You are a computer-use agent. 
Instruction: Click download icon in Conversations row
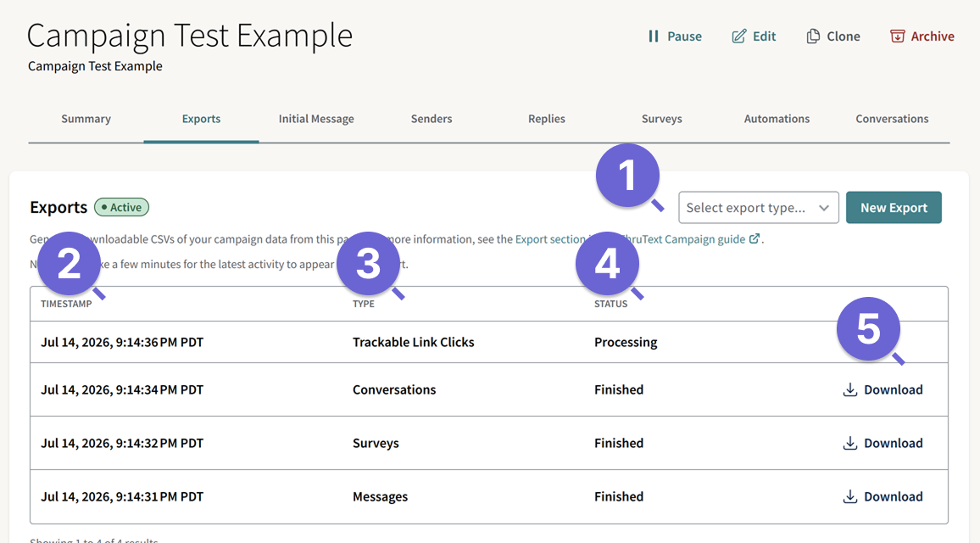850,389
